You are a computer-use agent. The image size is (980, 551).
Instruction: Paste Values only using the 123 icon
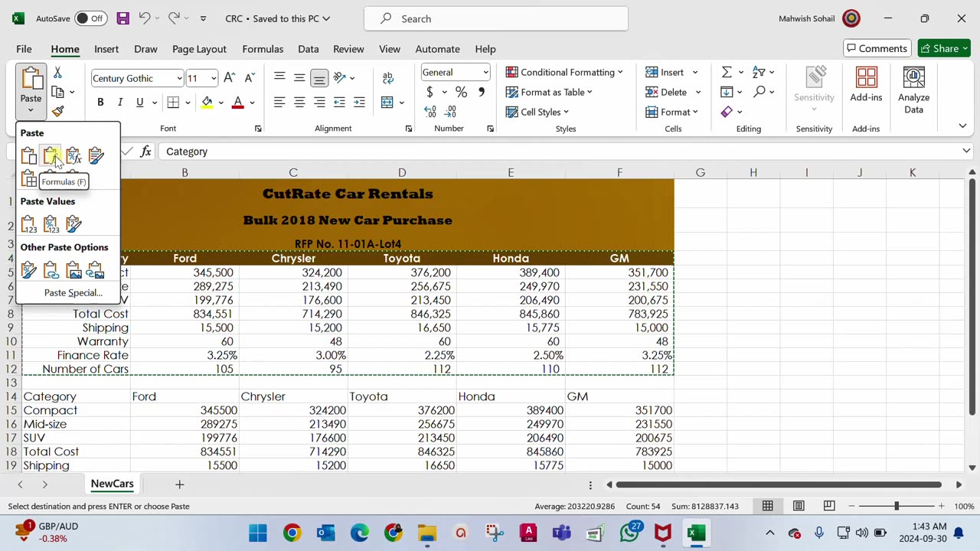pyautogui.click(x=29, y=224)
